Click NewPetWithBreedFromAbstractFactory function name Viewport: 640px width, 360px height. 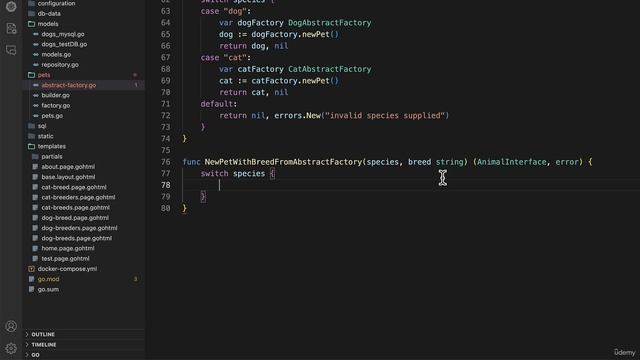click(x=283, y=162)
